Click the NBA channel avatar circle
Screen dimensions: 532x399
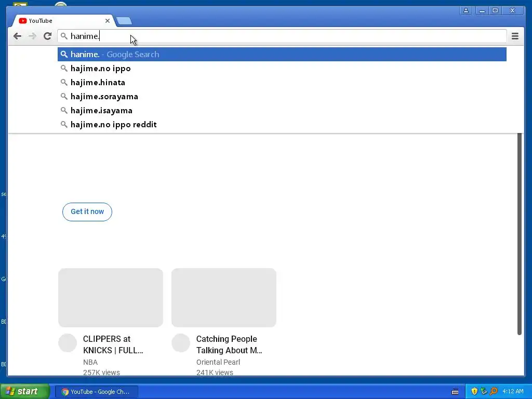68,343
